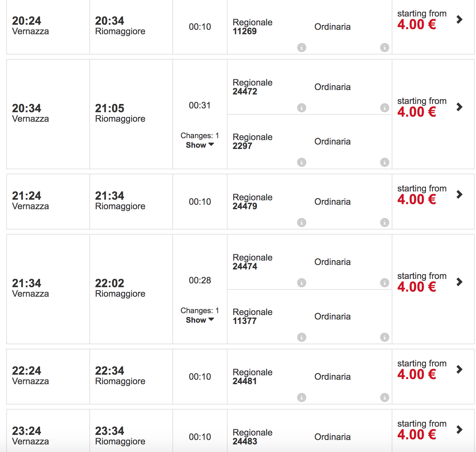
Task: Expand changes via Show on 20:34 trip
Action: [x=200, y=145]
